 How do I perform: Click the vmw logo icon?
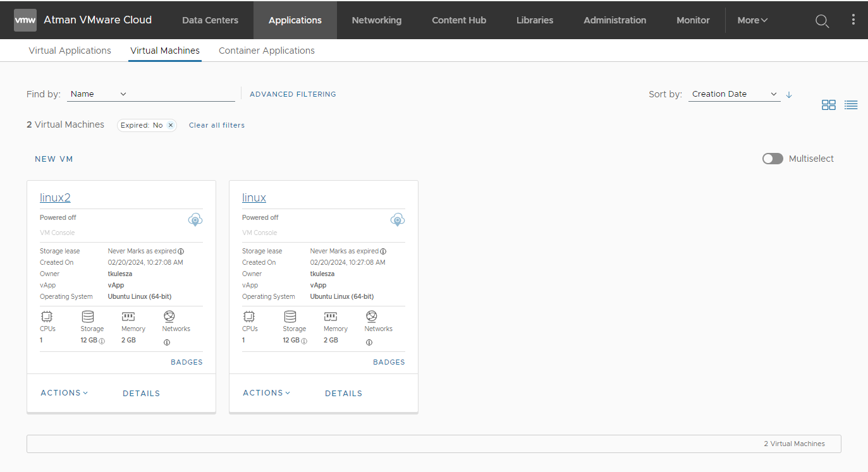pyautogui.click(x=25, y=20)
